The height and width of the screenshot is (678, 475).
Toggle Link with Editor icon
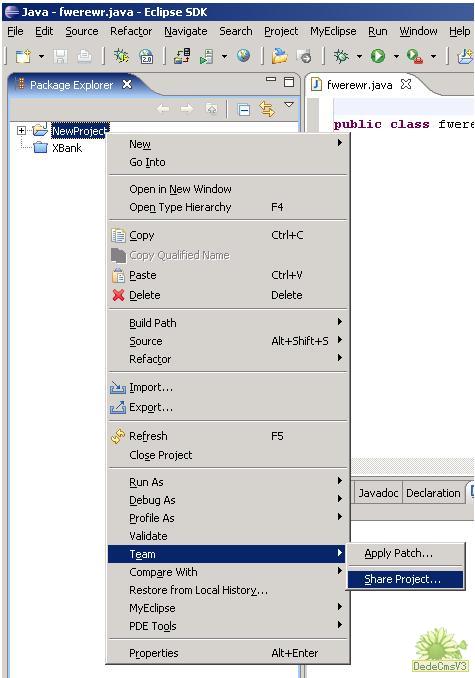(x=267, y=109)
